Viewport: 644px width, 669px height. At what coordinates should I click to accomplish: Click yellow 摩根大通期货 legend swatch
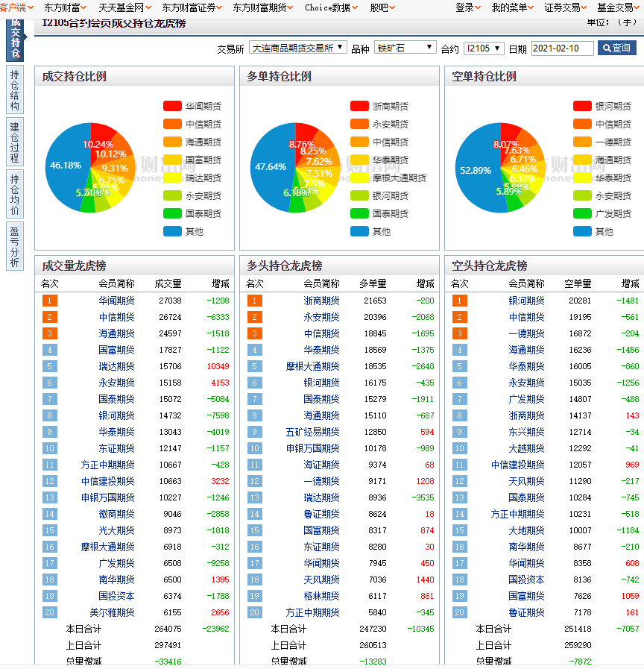(x=359, y=178)
